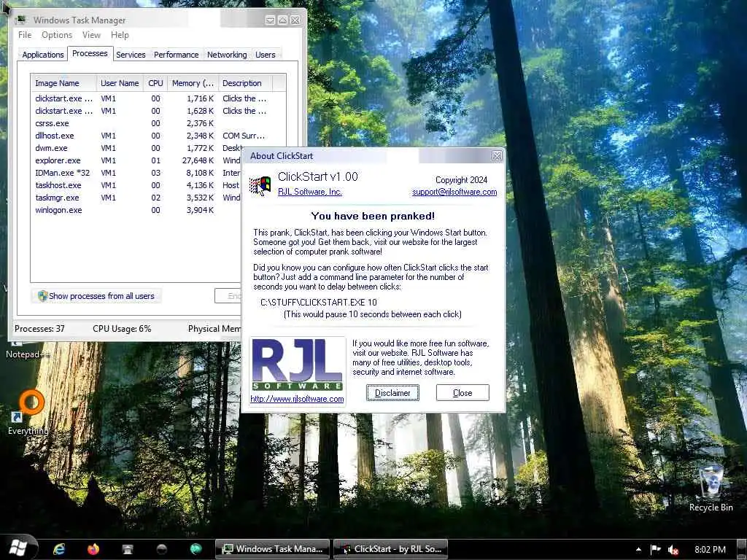This screenshot has width=747, height=560.
Task: Open the RJL Software, Inc. link
Action: click(309, 192)
